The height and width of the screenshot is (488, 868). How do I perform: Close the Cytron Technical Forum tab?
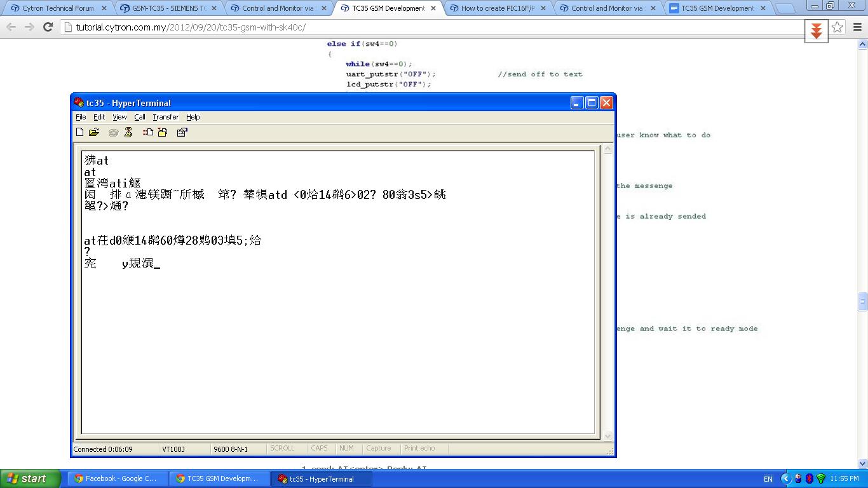[104, 9]
